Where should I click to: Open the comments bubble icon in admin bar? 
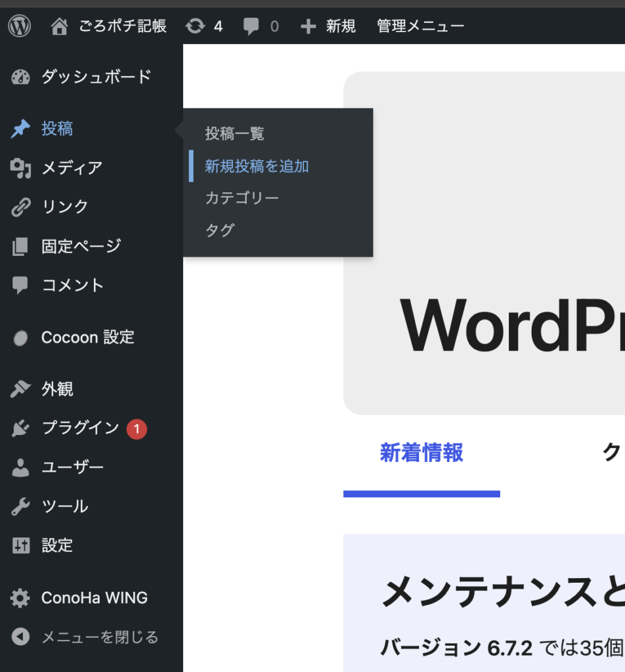251,26
